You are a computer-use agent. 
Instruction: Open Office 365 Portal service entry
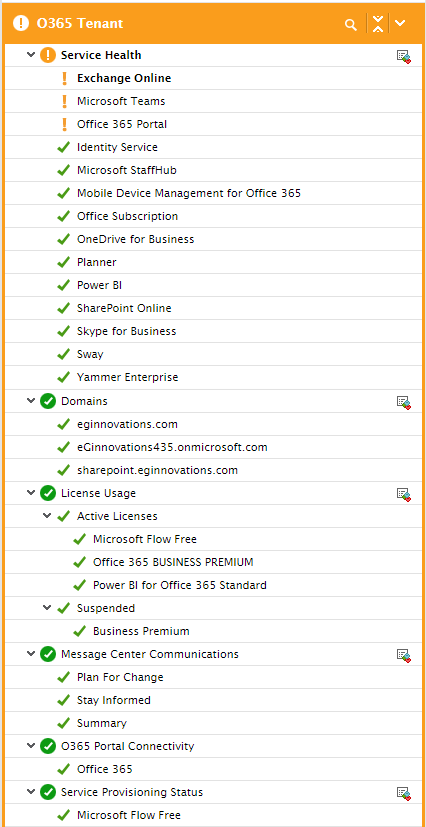[x=122, y=124]
